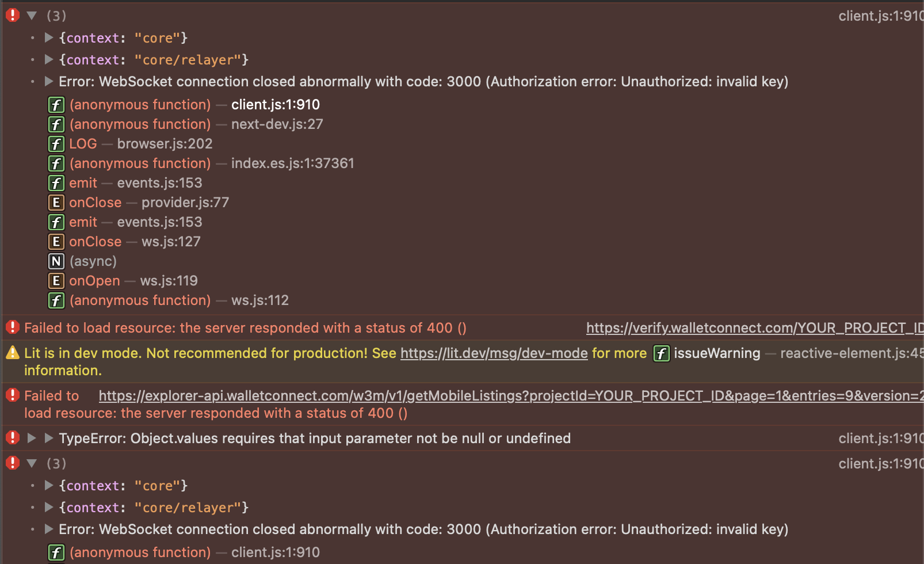Open the ws.js:127 source location
924x564 pixels.
click(x=170, y=241)
